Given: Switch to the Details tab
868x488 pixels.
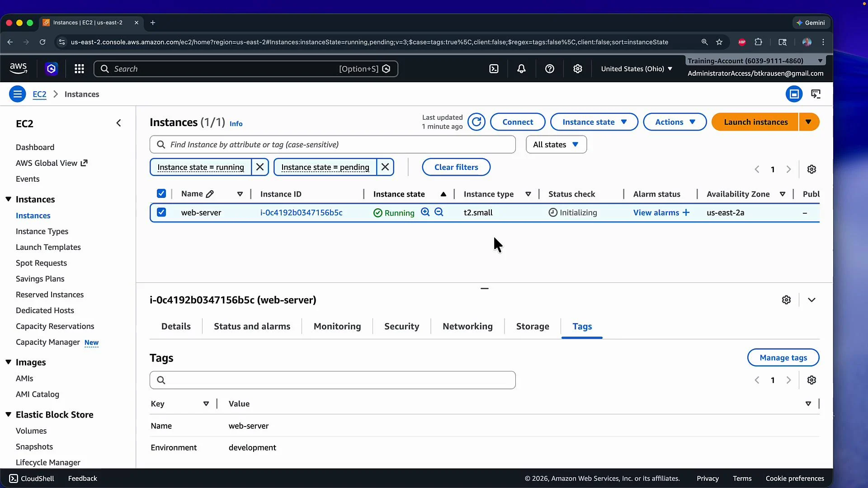Looking at the screenshot, I should tap(176, 326).
